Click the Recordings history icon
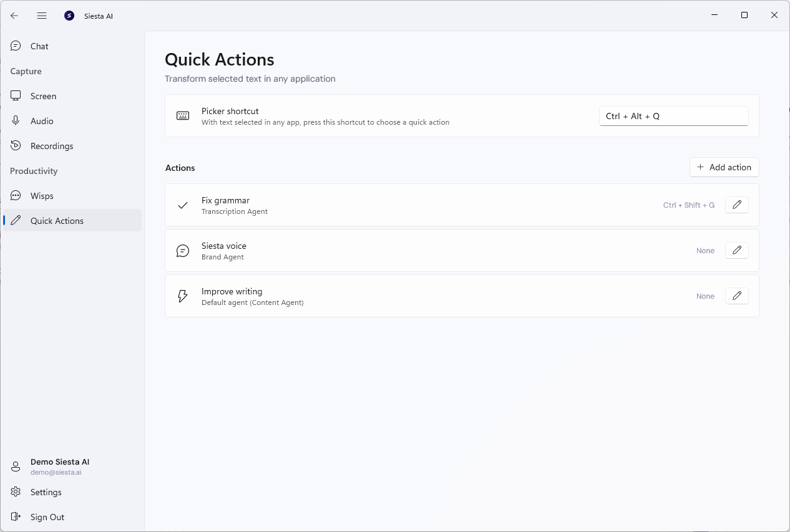The height and width of the screenshot is (532, 790). pyautogui.click(x=16, y=146)
